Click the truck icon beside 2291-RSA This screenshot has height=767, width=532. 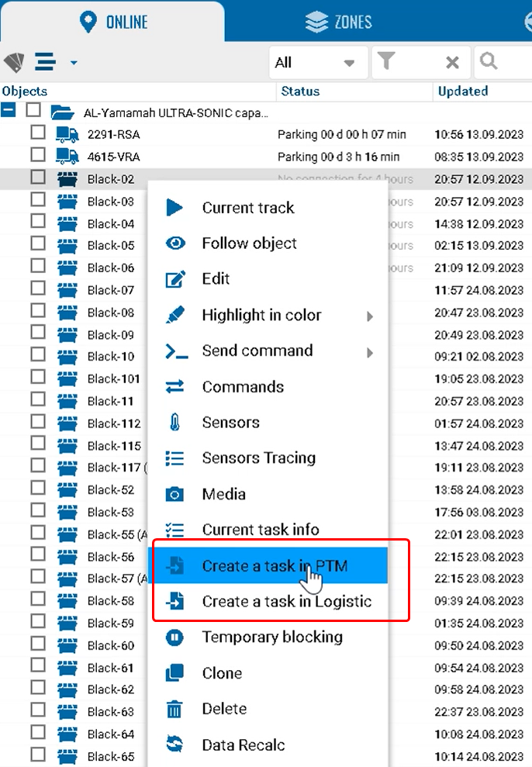pos(67,134)
